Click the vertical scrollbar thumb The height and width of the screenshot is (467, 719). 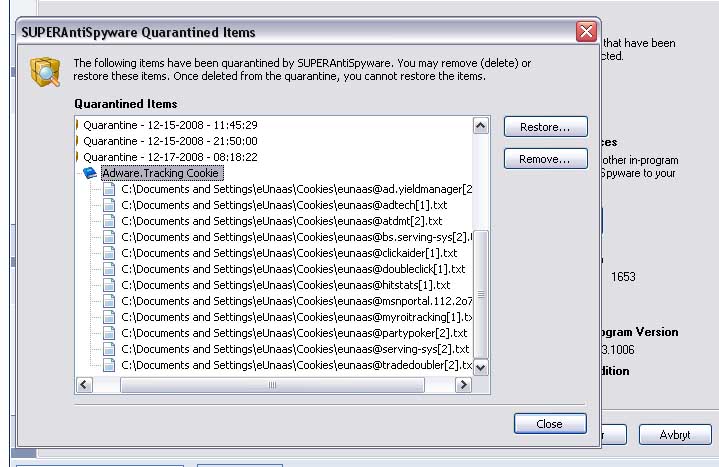(x=481, y=294)
